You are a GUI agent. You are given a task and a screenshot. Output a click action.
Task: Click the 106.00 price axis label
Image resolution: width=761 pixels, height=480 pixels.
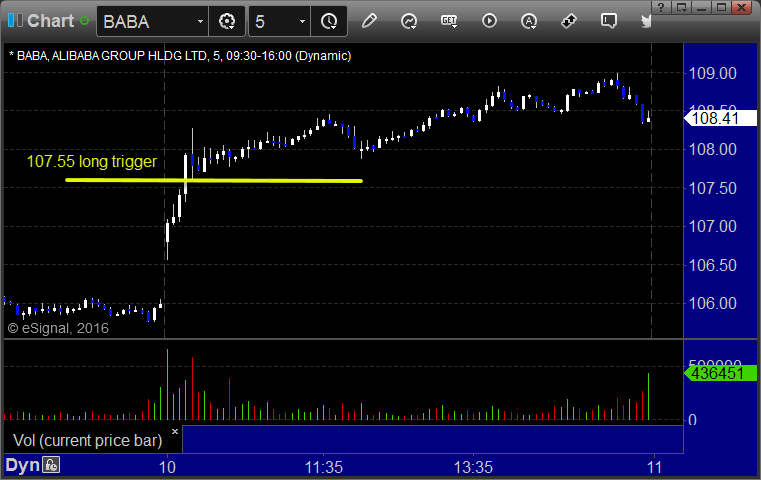point(712,303)
